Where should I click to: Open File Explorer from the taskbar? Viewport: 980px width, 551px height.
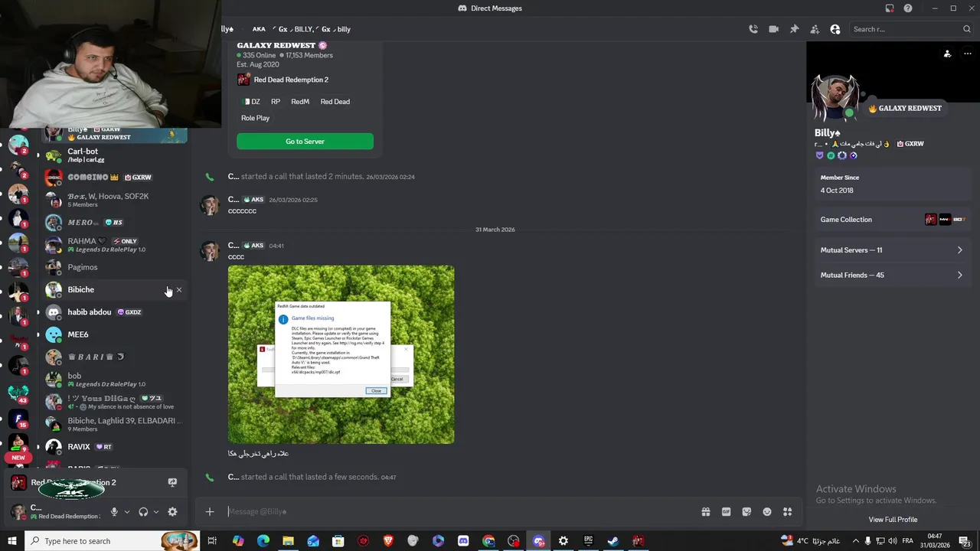point(288,541)
